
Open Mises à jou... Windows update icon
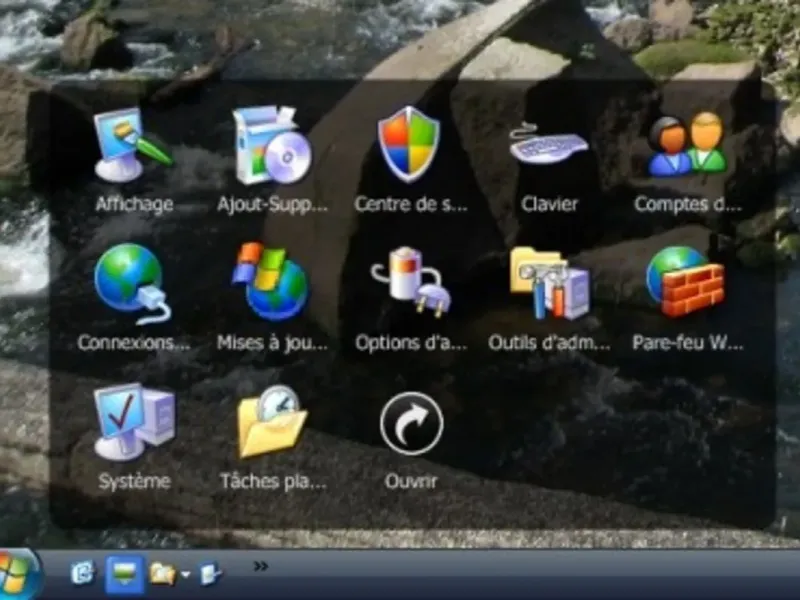point(270,282)
